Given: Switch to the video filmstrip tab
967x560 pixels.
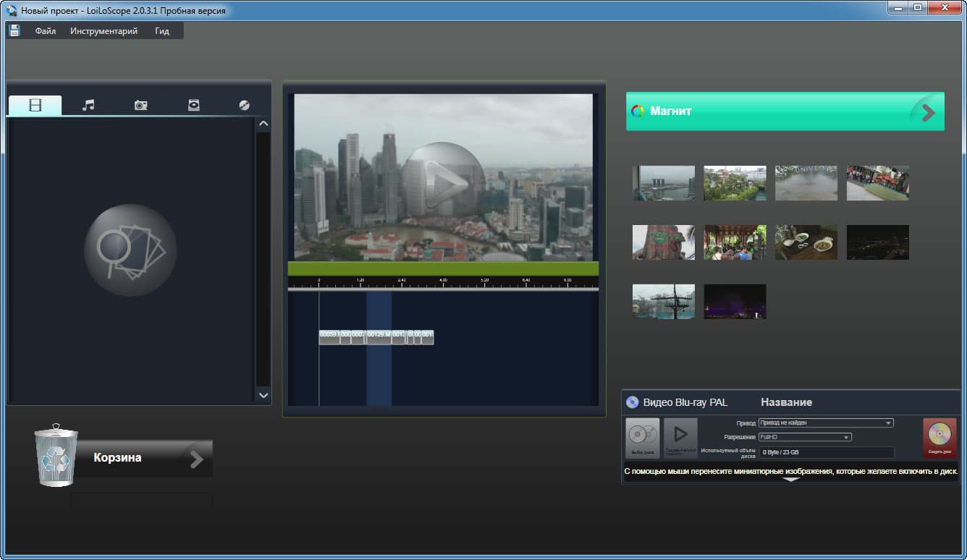Looking at the screenshot, I should pyautogui.click(x=35, y=105).
